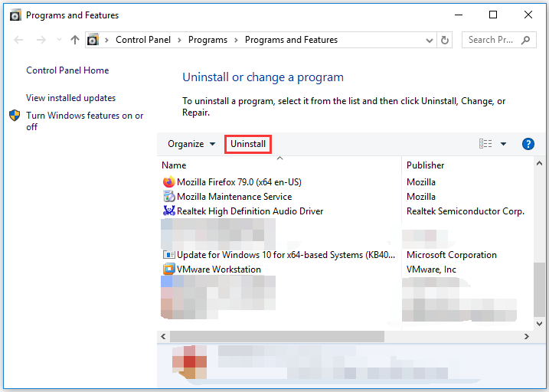Select VMware Workstation entry

coord(219,269)
